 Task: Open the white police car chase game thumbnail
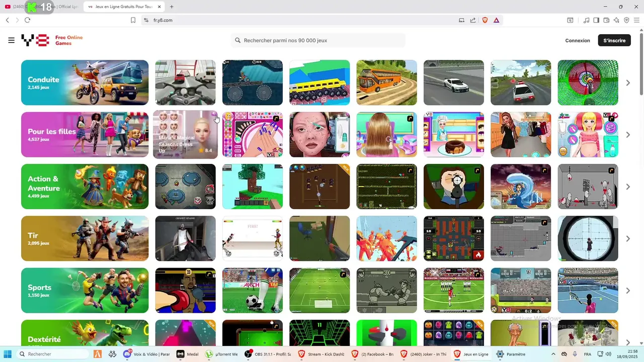tap(521, 82)
